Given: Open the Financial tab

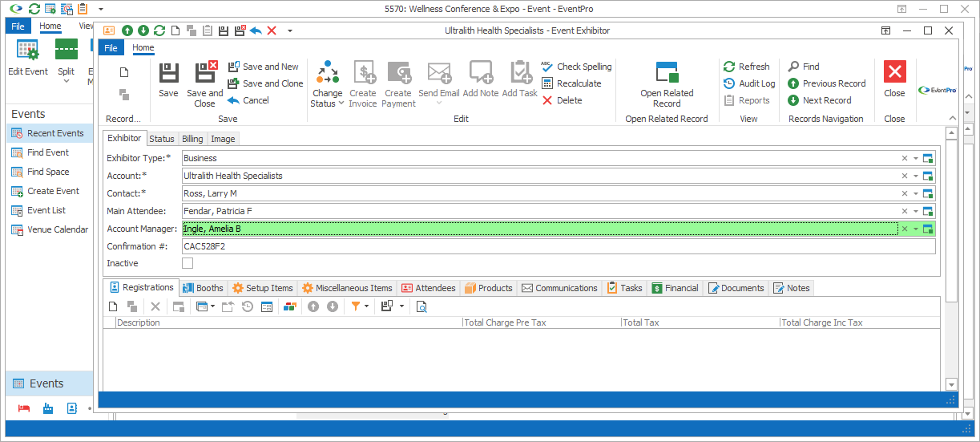Looking at the screenshot, I should point(675,288).
